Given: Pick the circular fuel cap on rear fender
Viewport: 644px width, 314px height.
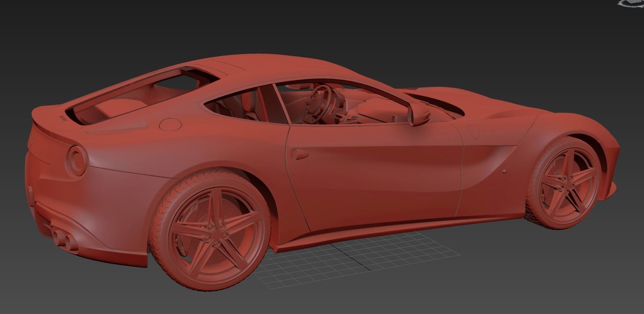Looking at the screenshot, I should coord(171,124).
